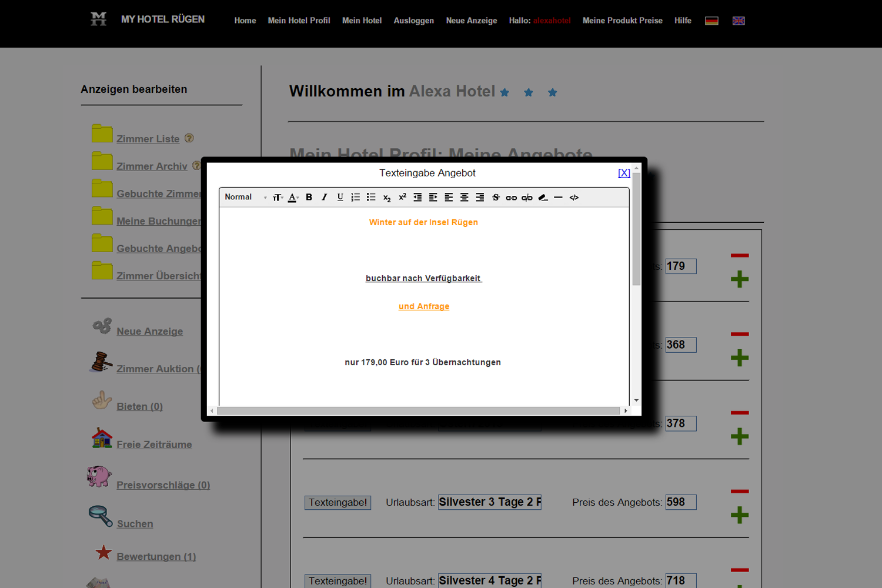This screenshot has height=588, width=882.
Task: Click the dialog's vertical scrollbar
Action: tap(636, 229)
